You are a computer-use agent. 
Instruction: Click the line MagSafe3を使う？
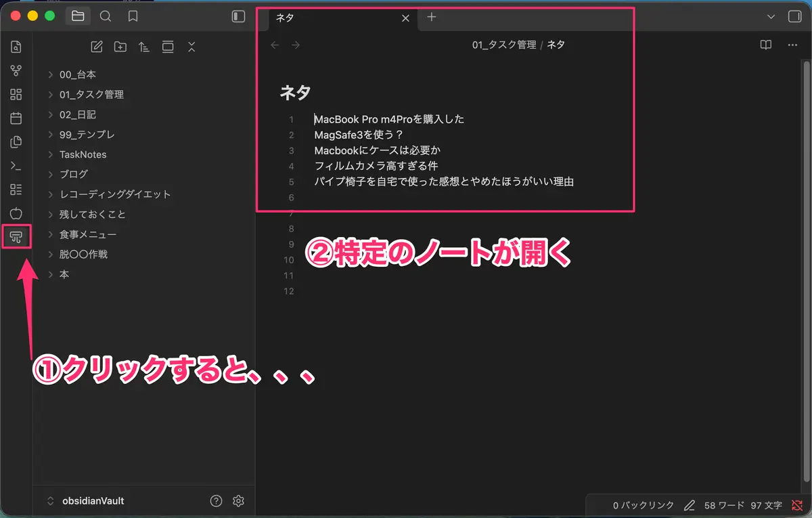click(x=359, y=135)
